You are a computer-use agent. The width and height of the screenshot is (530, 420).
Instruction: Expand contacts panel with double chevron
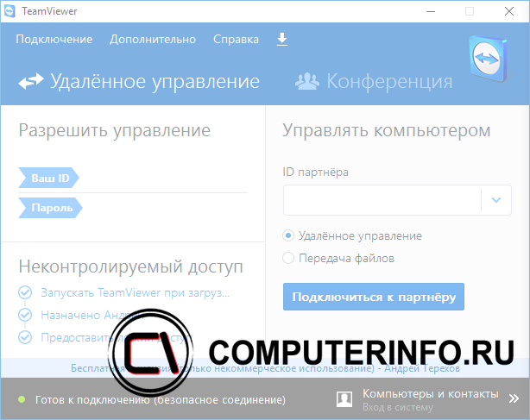tap(514, 398)
